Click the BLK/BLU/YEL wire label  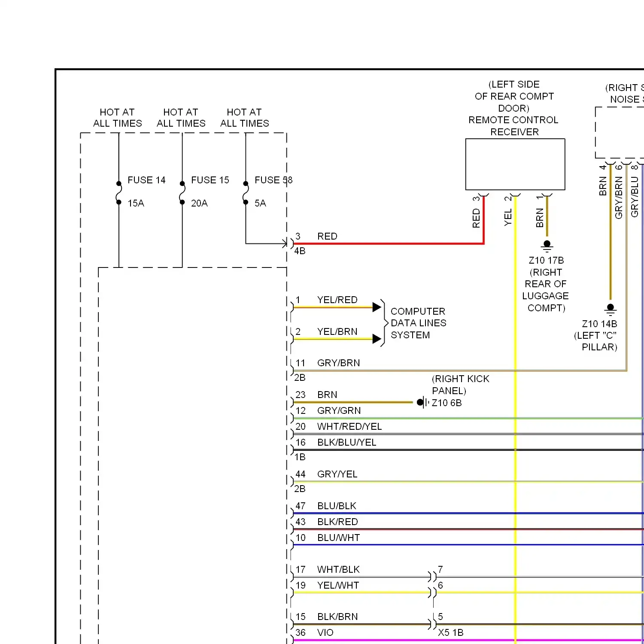(347, 442)
